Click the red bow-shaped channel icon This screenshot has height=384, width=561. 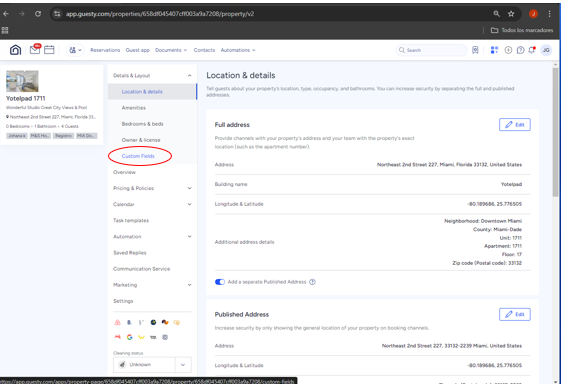[x=117, y=337]
